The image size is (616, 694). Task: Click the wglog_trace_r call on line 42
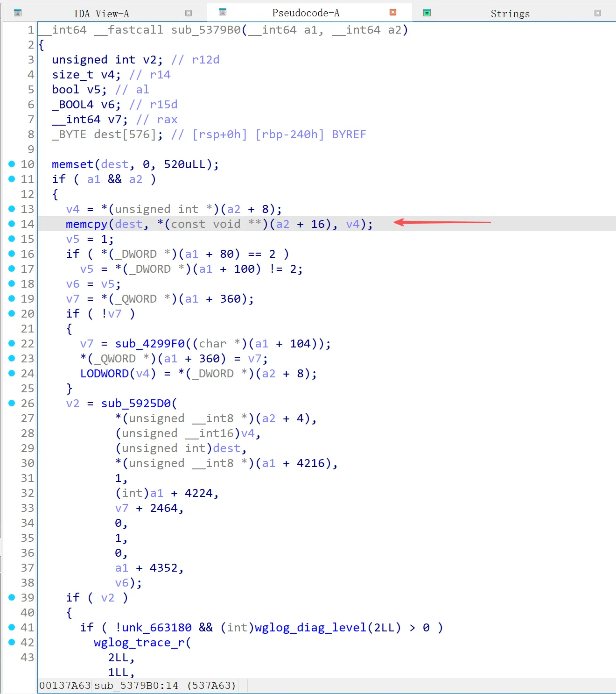tap(139, 643)
